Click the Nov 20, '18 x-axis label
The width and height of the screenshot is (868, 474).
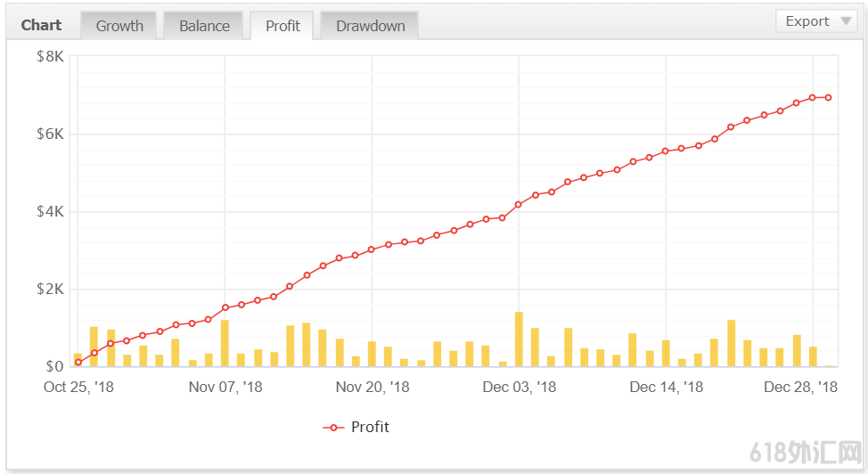coord(372,388)
